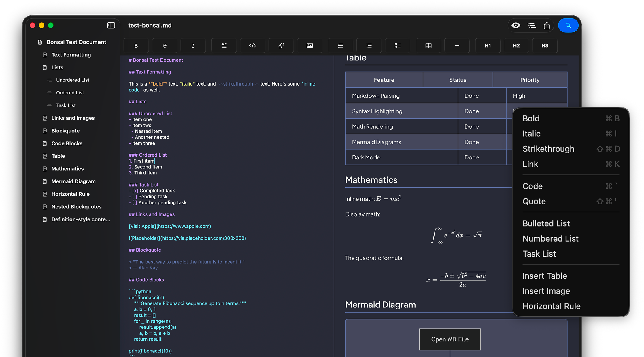
Task: Choose Code from the context menu
Action: coord(571,186)
